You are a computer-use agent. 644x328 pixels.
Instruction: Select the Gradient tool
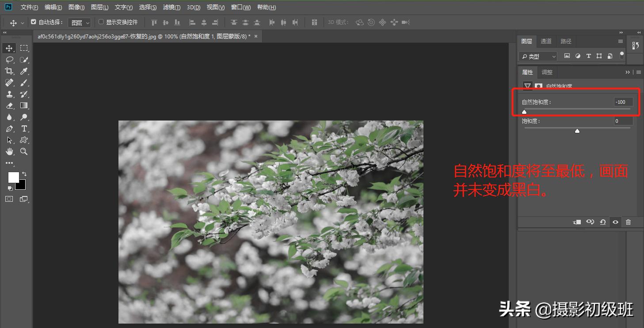(x=24, y=106)
